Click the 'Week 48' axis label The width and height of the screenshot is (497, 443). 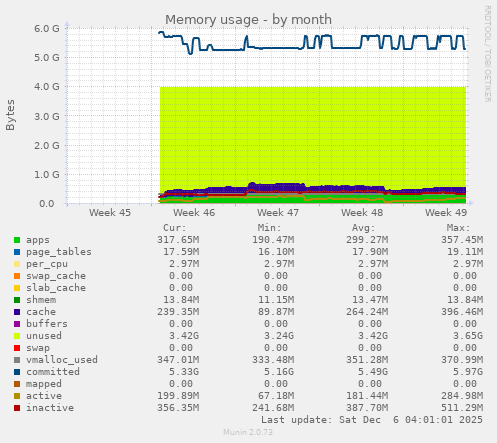click(x=362, y=213)
